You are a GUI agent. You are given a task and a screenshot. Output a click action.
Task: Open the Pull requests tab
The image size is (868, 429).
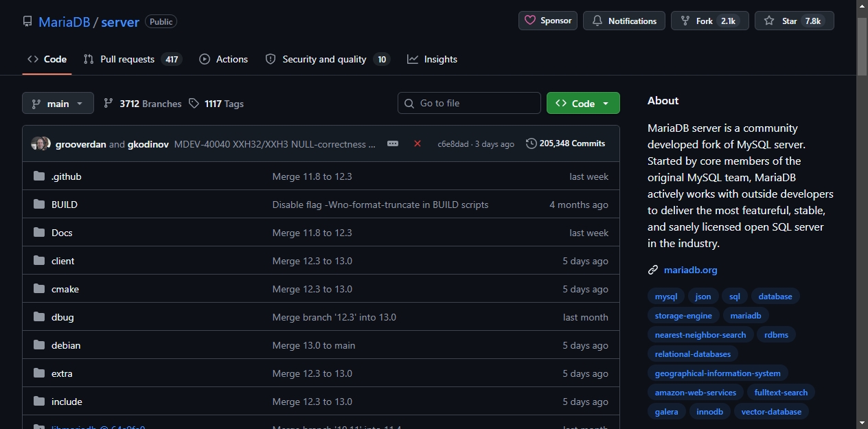point(132,59)
